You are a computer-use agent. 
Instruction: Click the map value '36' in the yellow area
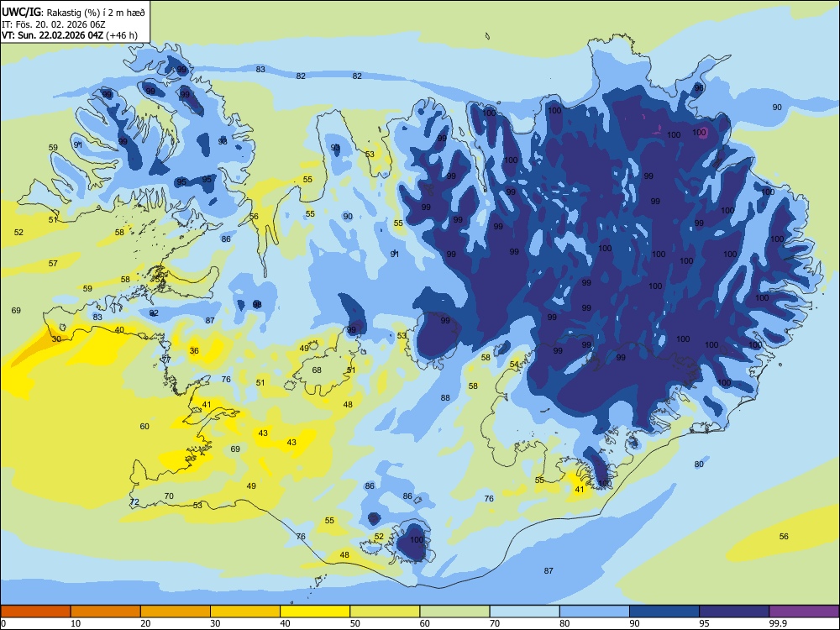coord(194,351)
